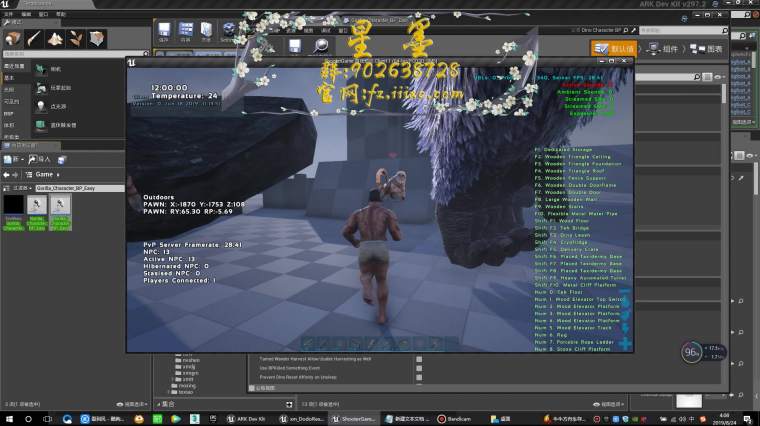Select the Foliage mode leaf icon
The width and height of the screenshot is (760, 426).
click(76, 38)
